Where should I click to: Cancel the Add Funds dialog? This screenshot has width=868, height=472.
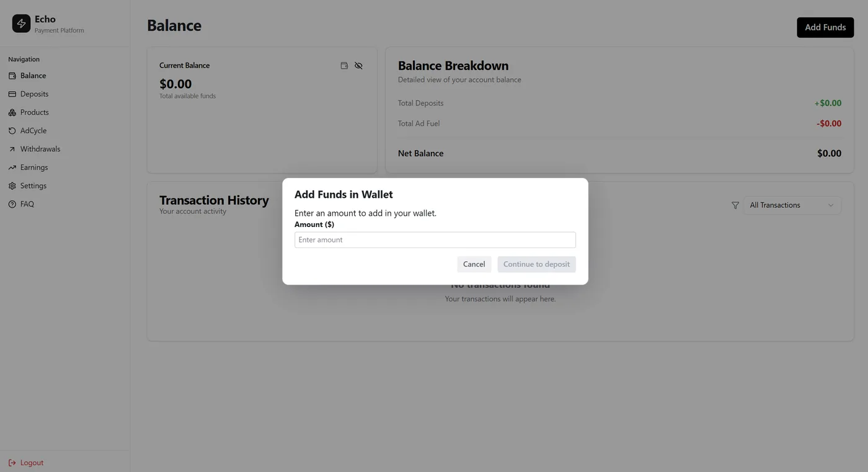pyautogui.click(x=474, y=264)
